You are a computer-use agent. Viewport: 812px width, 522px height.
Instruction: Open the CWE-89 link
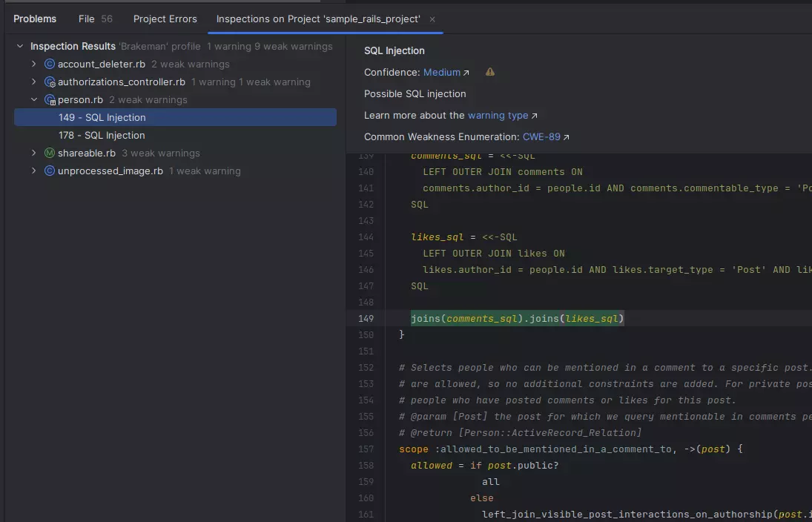click(x=541, y=137)
